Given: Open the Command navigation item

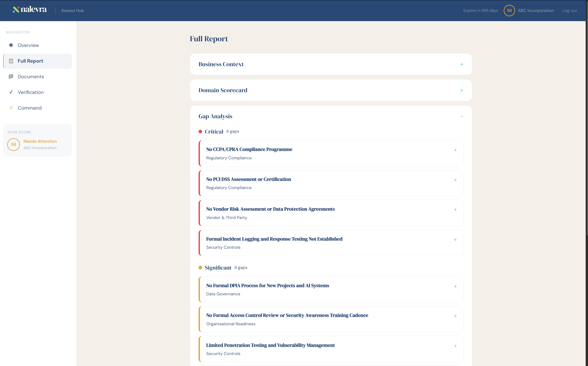Looking at the screenshot, I should 30,108.
